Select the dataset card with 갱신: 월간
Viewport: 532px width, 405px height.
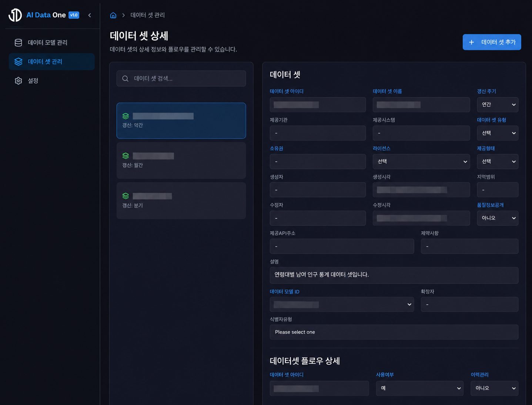[x=181, y=161]
